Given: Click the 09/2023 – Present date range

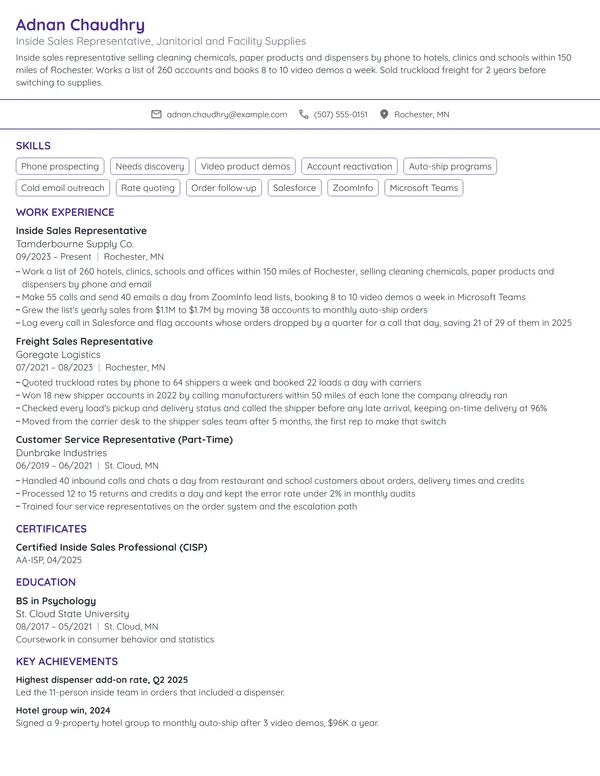Looking at the screenshot, I should point(53,257).
